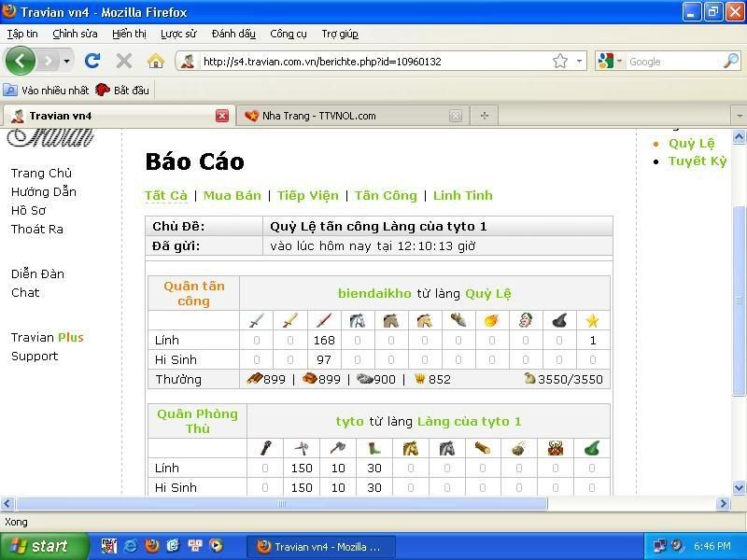Open the back-forward history dropdown arrow
Image resolution: width=747 pixels, height=560 pixels.
(66, 61)
